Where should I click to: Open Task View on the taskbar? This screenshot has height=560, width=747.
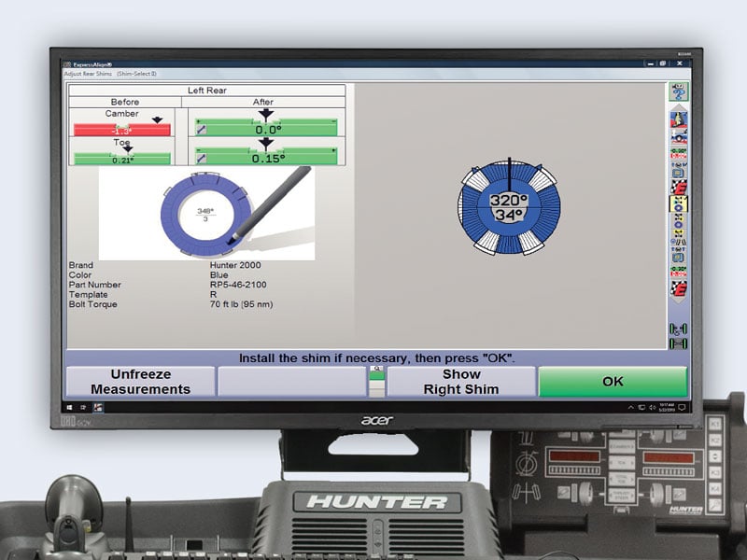83,408
